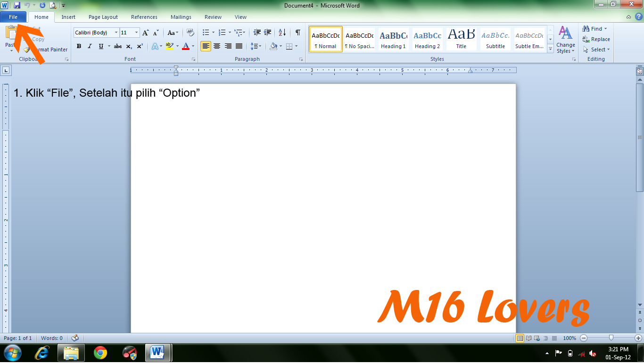The width and height of the screenshot is (644, 364).
Task: Click the 100% zoom level button
Action: [570, 338]
